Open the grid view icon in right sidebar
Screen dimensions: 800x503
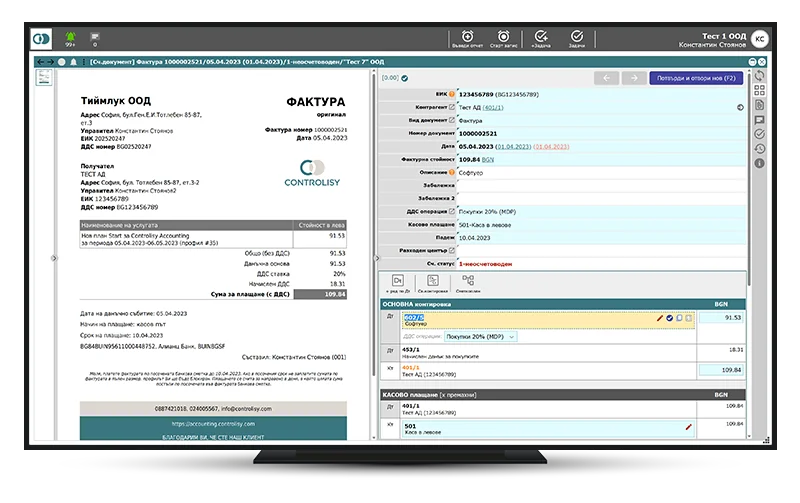[x=759, y=90]
